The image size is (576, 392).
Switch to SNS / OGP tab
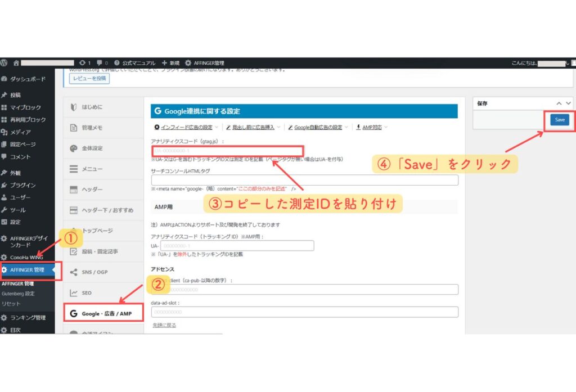[x=103, y=272]
